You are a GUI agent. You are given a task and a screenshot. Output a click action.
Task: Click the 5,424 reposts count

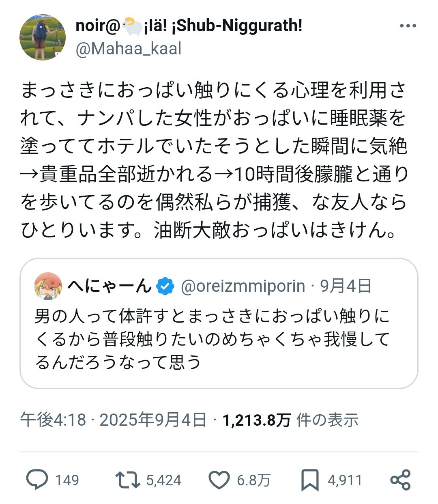point(163,480)
